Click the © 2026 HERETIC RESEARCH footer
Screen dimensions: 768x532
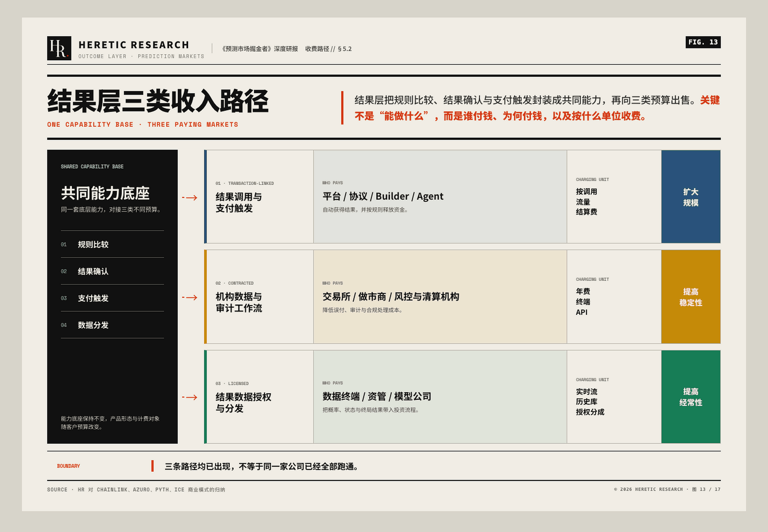pyautogui.click(x=667, y=489)
